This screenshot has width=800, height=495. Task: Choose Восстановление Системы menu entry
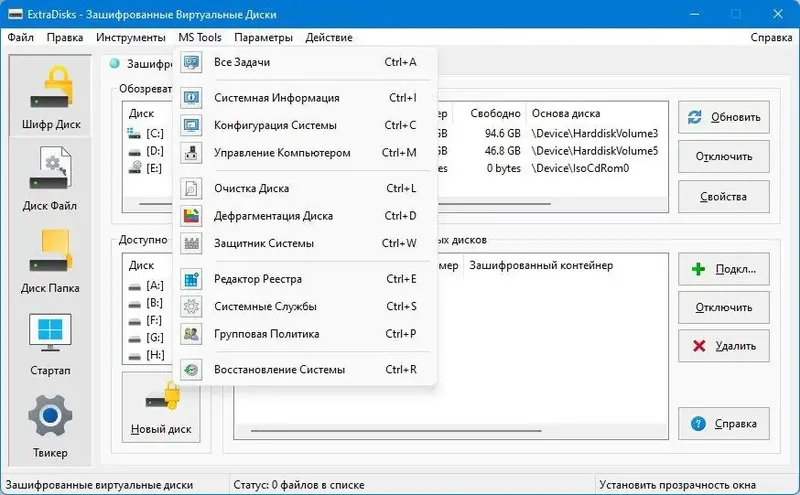[305, 369]
